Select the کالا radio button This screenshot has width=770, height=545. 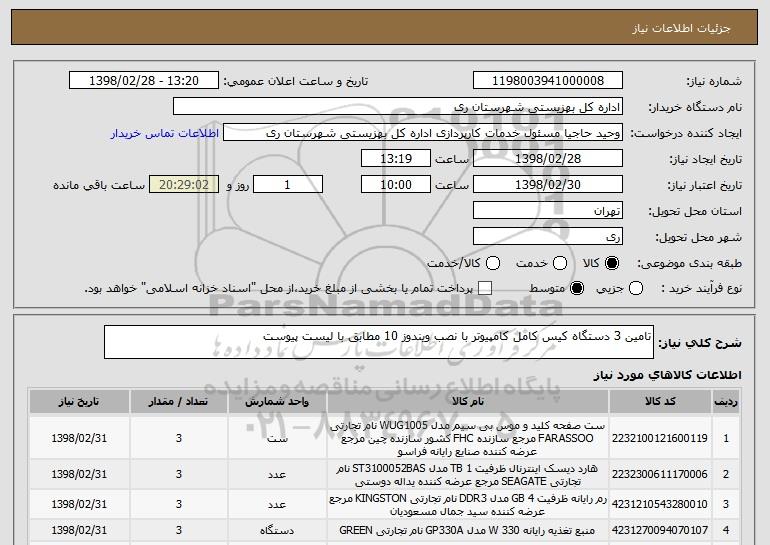pyautogui.click(x=612, y=263)
